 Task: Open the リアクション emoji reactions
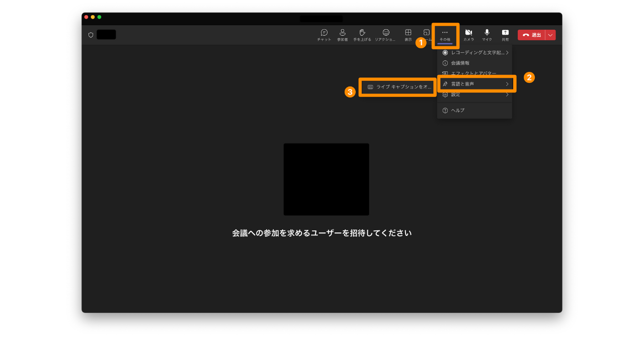tap(385, 35)
